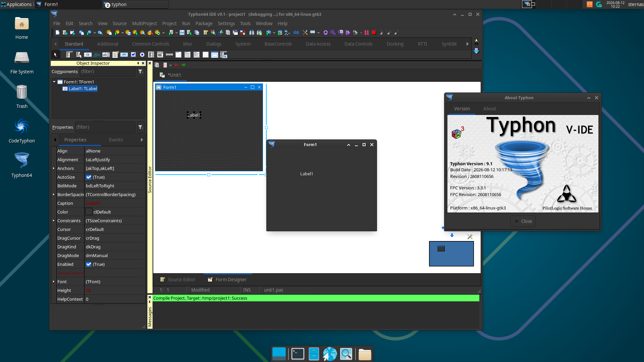Screen dimensions: 644x362
Task: Toggle the Enabled property checkbox
Action: [89, 264]
